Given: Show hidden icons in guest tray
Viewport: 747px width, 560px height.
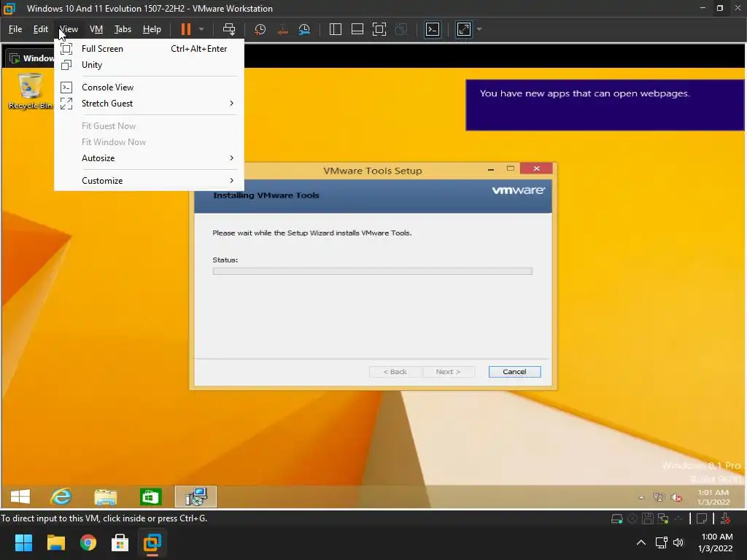Looking at the screenshot, I should click(x=641, y=497).
